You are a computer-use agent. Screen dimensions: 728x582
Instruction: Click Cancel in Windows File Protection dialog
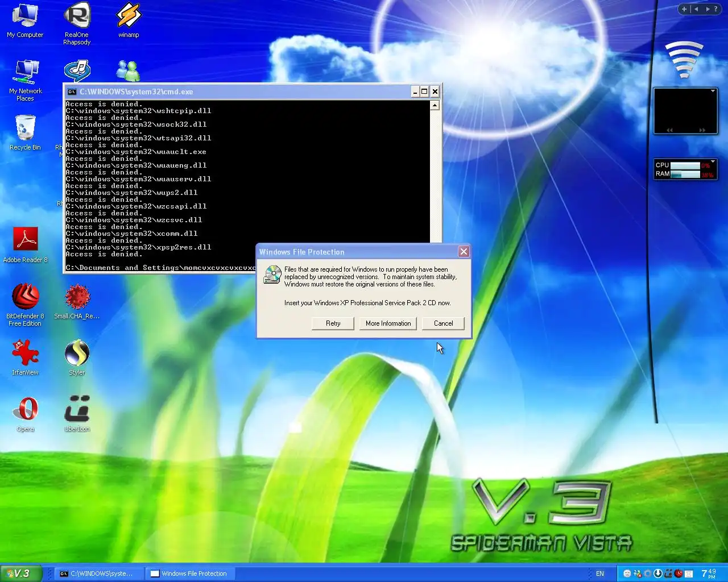pos(444,323)
